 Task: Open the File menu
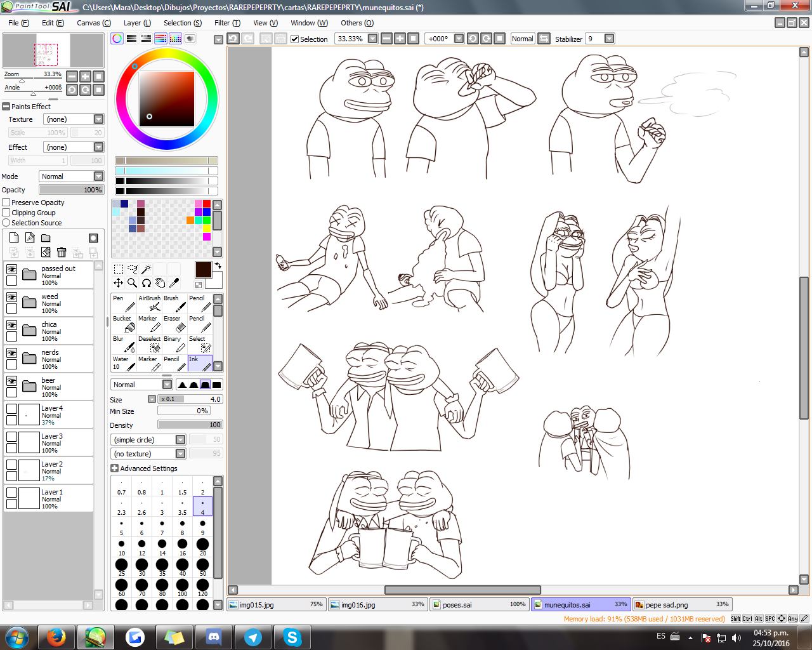pos(18,23)
